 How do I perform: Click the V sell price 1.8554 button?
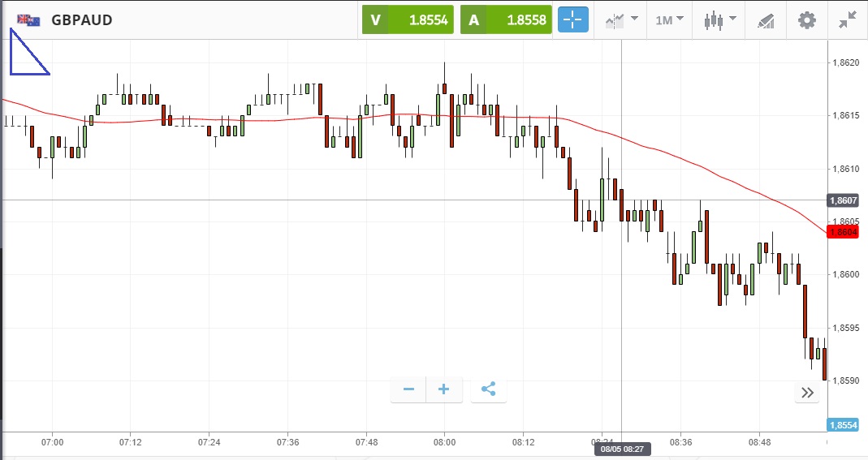click(408, 20)
